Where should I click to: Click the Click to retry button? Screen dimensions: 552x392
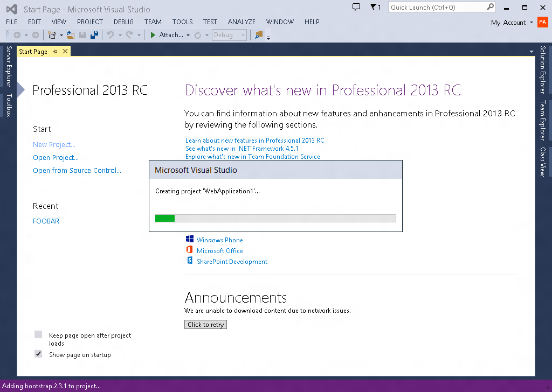point(205,325)
